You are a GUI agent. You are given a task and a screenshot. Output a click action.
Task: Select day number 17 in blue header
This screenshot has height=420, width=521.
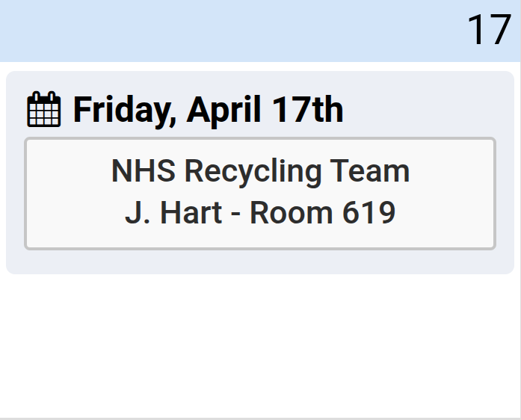click(489, 31)
